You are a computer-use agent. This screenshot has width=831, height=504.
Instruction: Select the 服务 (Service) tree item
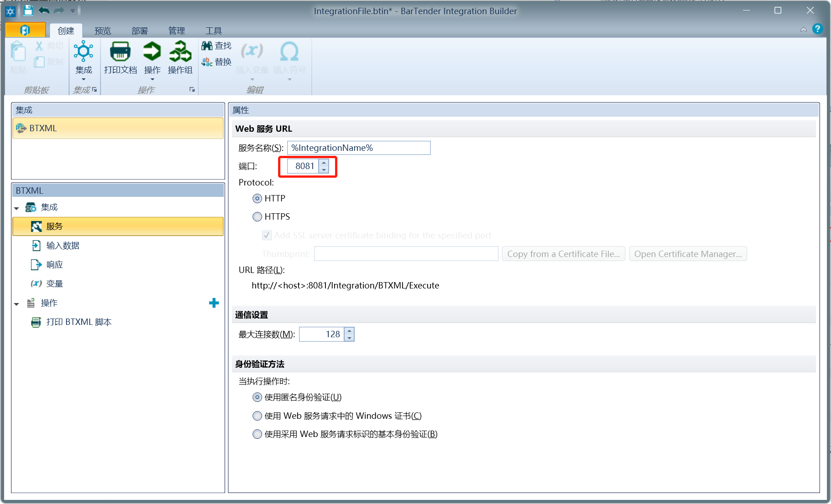[x=118, y=226]
